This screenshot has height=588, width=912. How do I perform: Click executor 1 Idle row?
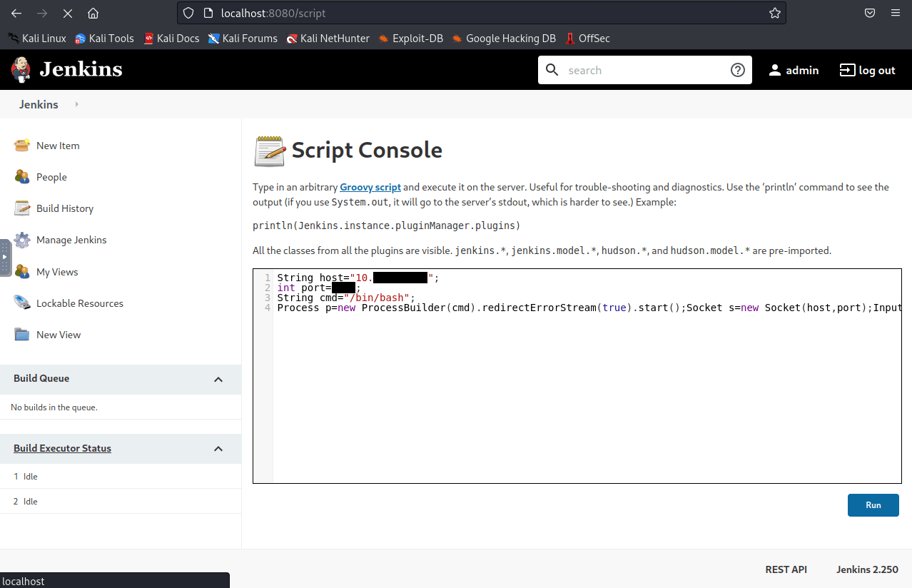pos(121,477)
